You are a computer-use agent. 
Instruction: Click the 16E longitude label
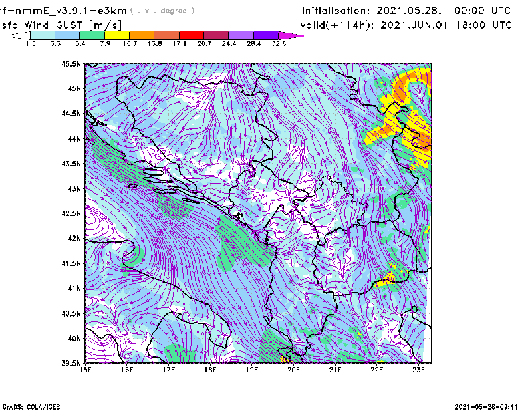point(127,370)
